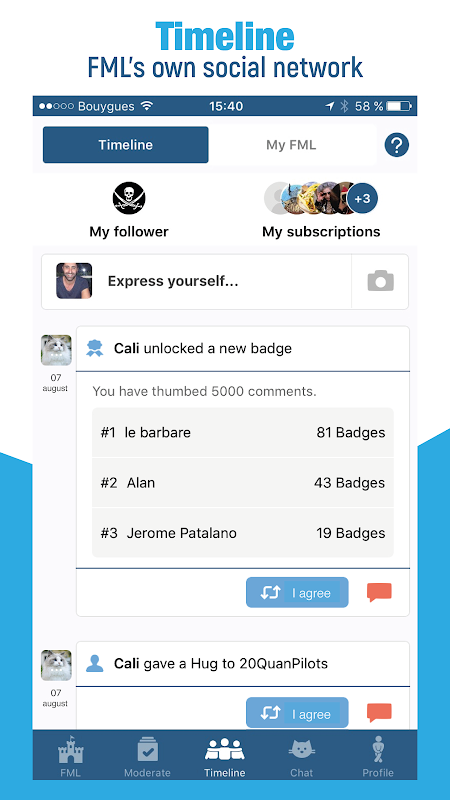
Task: Open comments on Hug post
Action: 380,713
